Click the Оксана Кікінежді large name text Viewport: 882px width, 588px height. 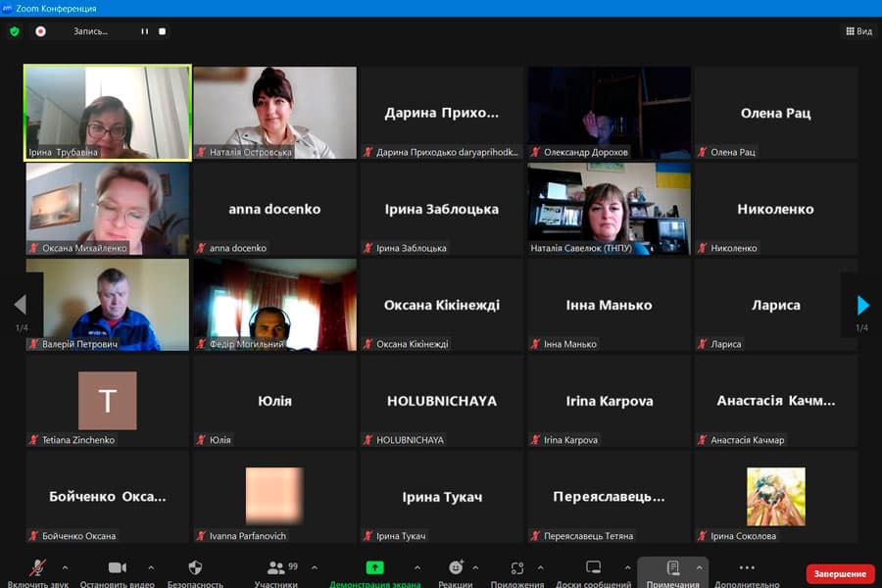442,305
